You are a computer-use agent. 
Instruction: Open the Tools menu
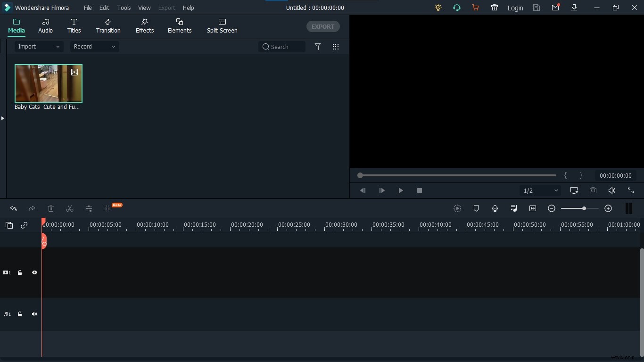pos(124,8)
